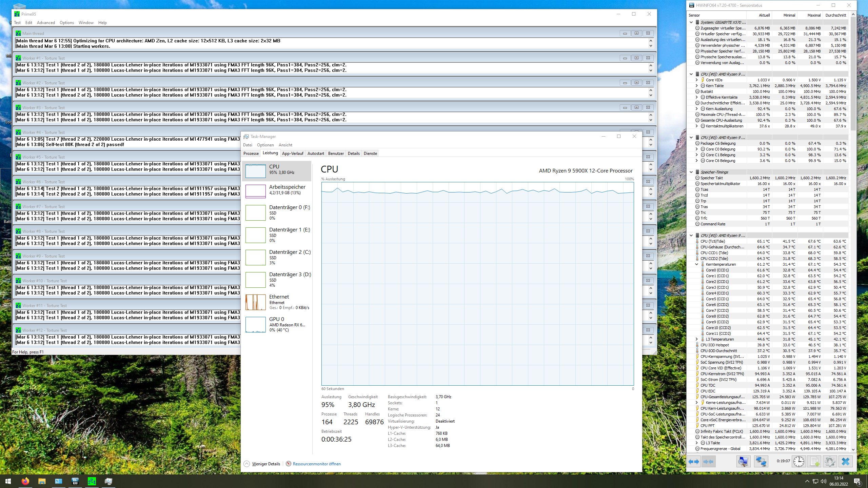Image resolution: width=868 pixels, height=488 pixels.
Task: Click the expand columns arrows icon in HWiNFO
Action: pyautogui.click(x=694, y=461)
